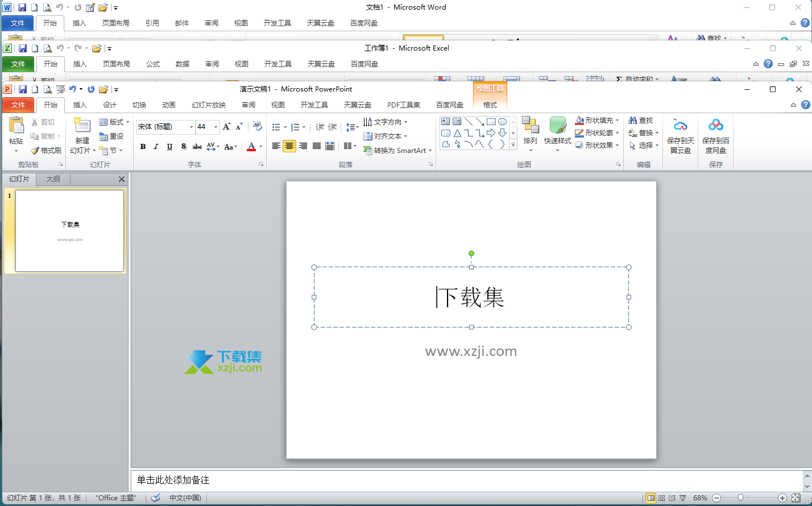Click the zoom slider handle in status bar
Image resolution: width=812 pixels, height=506 pixels.
[740, 497]
